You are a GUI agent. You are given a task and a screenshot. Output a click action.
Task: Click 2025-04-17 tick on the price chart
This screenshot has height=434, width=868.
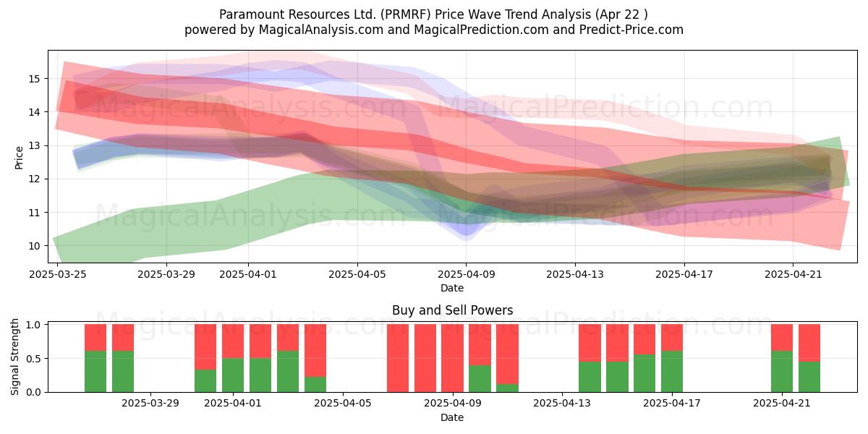pos(684,274)
